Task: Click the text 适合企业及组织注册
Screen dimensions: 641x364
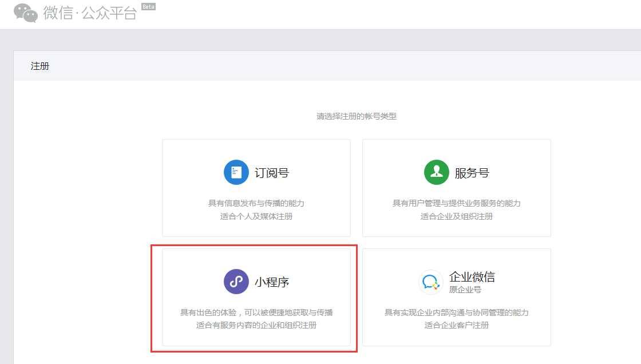Action: point(457,216)
